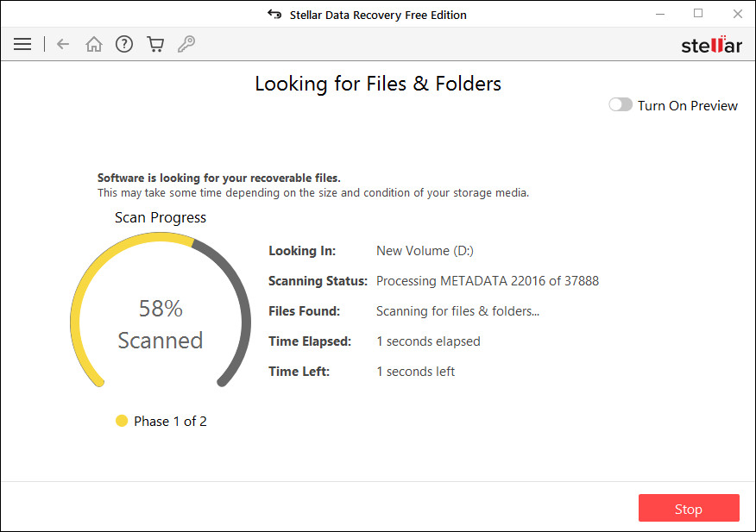Click the yellow Phase 1 indicator dot

point(122,421)
